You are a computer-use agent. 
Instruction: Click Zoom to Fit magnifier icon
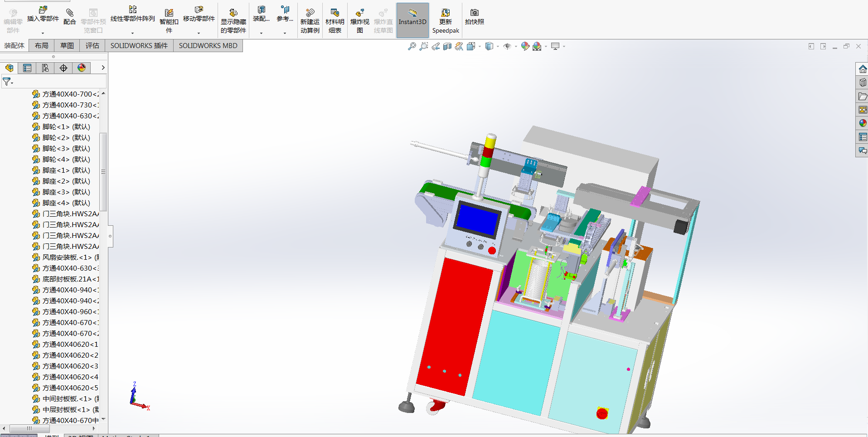pyautogui.click(x=412, y=46)
